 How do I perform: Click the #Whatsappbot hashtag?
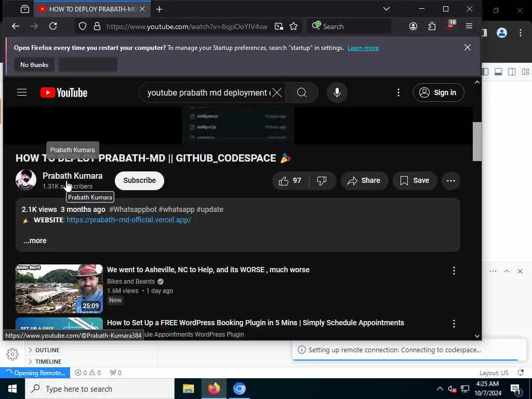point(132,209)
